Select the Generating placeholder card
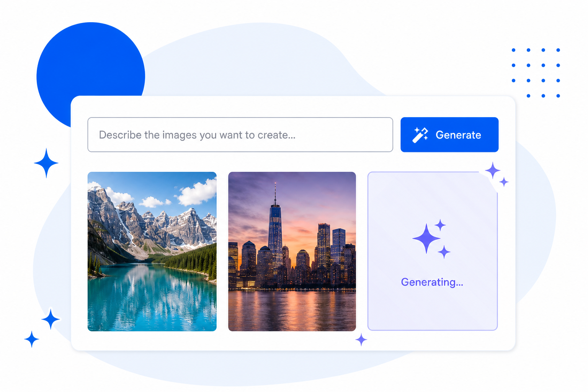 433,251
